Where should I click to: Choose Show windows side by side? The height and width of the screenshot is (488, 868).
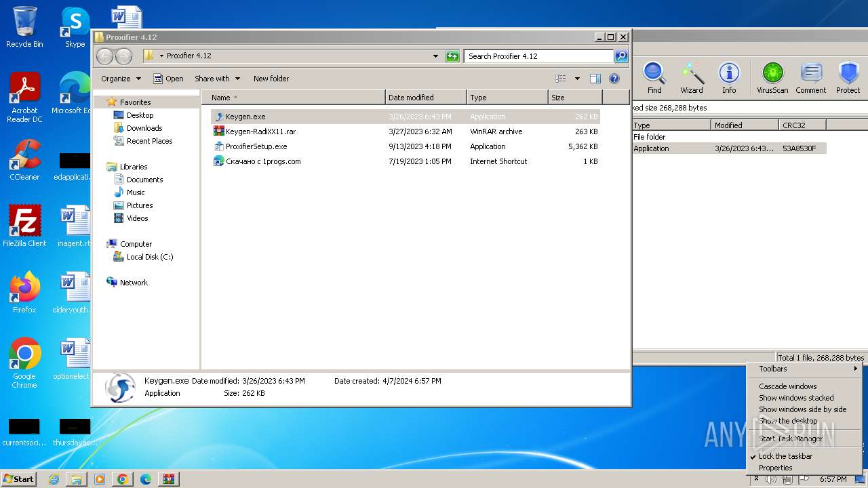pyautogui.click(x=803, y=409)
